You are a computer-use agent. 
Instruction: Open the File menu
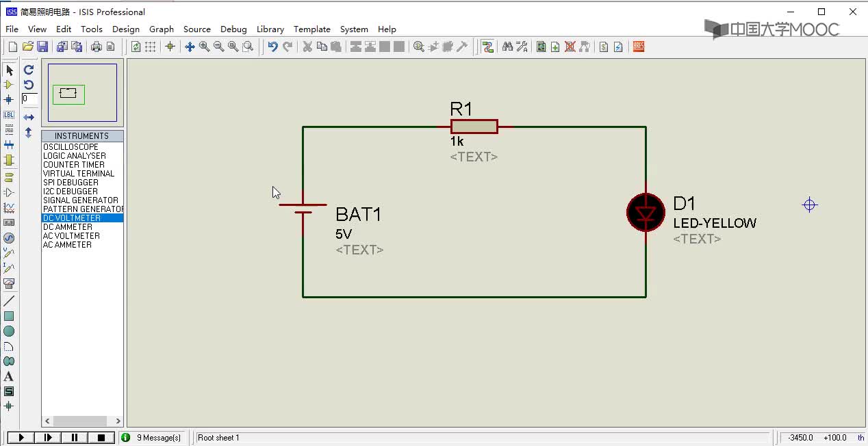(x=12, y=29)
